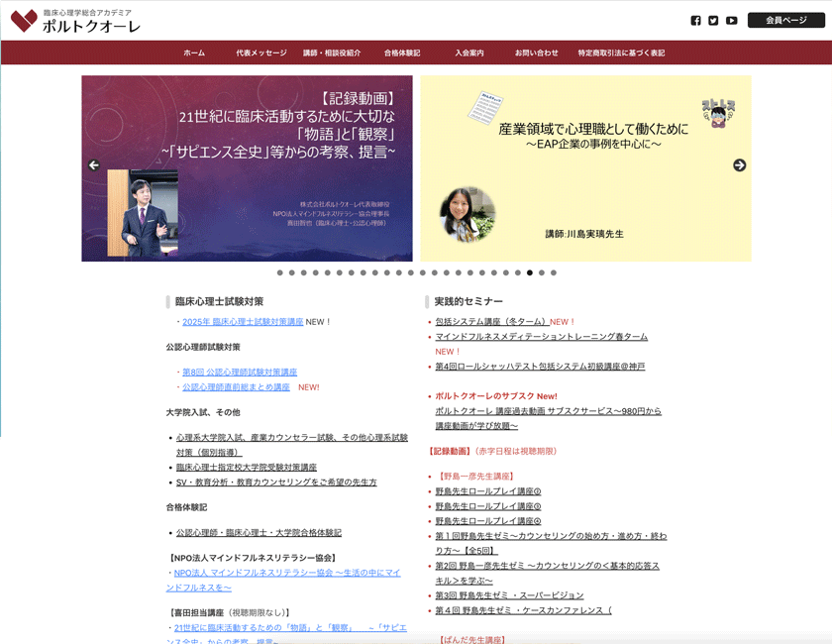The image size is (832, 644).
Task: Open 野島先生ロールプレイ講座④ link
Action: click(x=488, y=521)
